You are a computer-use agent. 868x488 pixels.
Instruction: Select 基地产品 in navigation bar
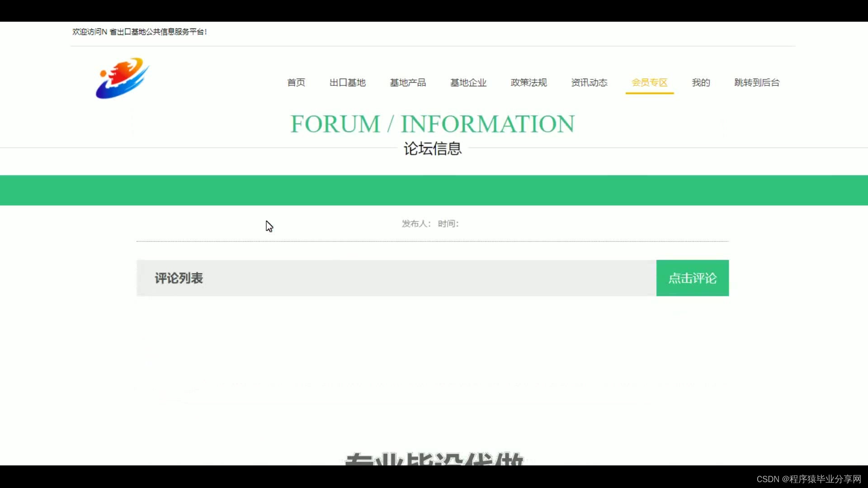(x=408, y=83)
